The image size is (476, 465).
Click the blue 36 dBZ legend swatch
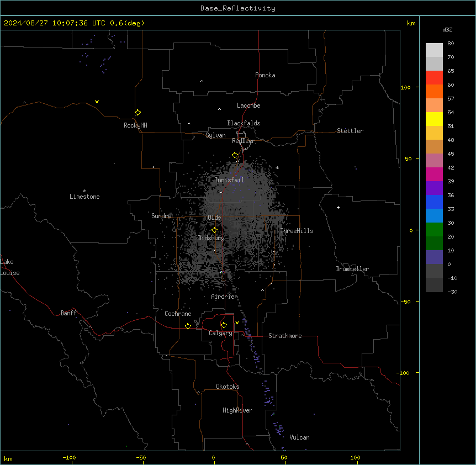[434, 202]
